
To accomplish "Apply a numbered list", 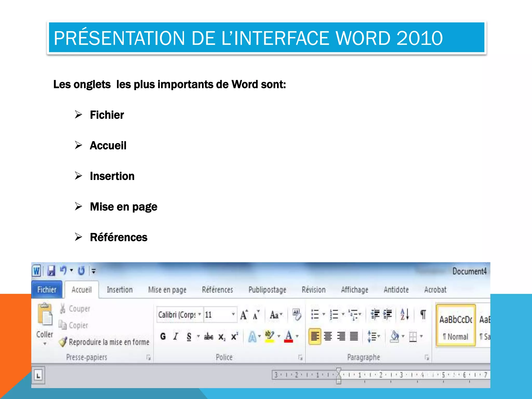I will pyautogui.click(x=334, y=314).
